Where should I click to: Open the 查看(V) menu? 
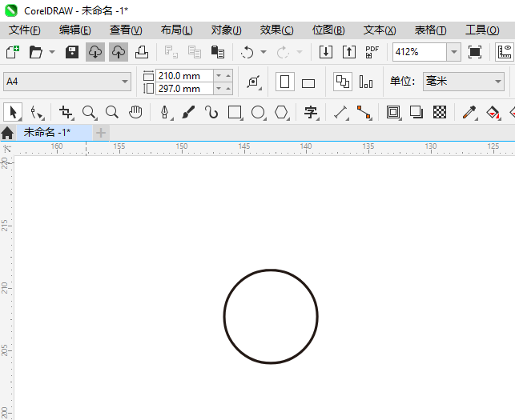click(126, 30)
